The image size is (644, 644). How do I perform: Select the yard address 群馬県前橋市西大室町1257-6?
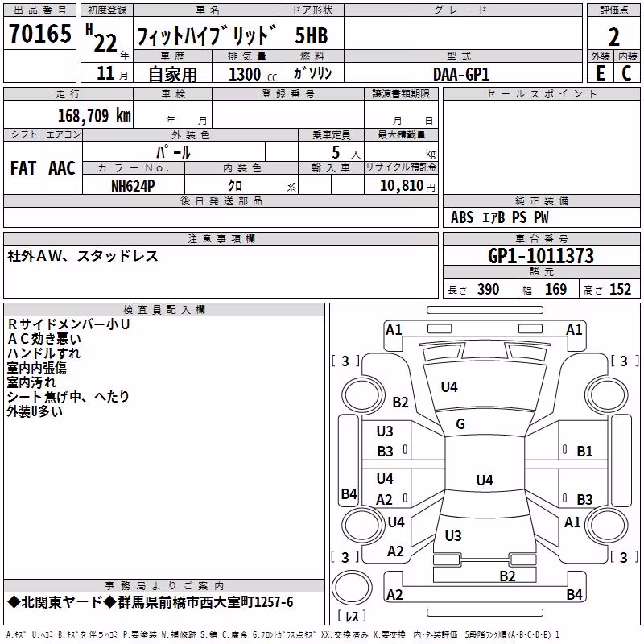click(x=205, y=602)
